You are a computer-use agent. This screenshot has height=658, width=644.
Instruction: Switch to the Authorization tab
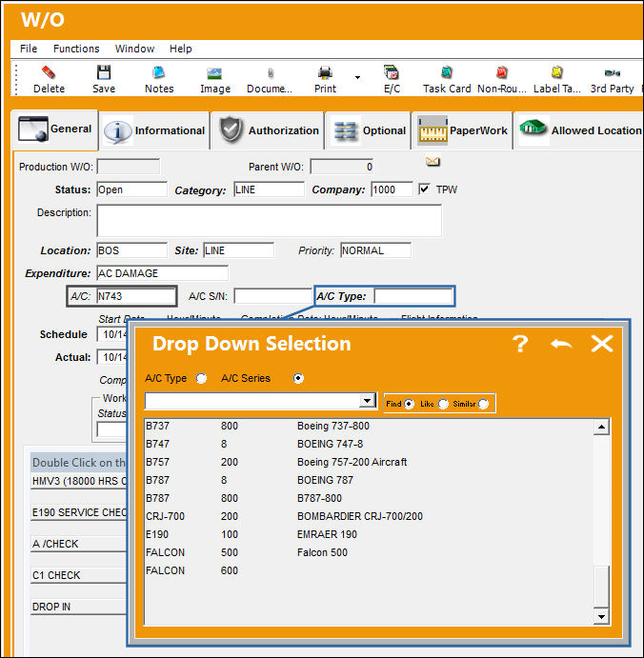[269, 130]
